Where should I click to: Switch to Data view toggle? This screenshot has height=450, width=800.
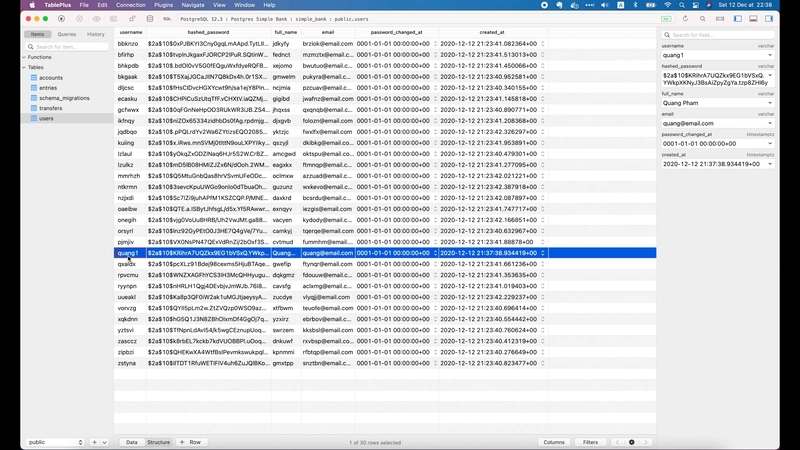(x=131, y=442)
